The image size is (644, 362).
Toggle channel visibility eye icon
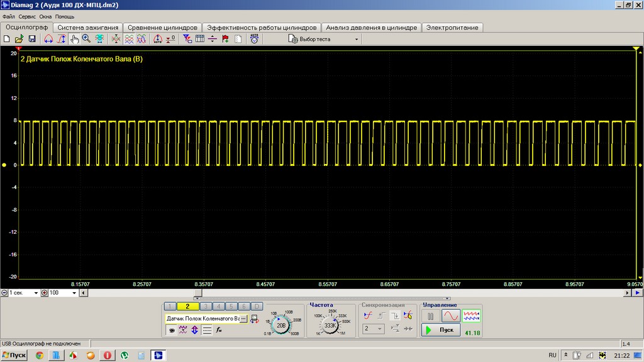172,330
